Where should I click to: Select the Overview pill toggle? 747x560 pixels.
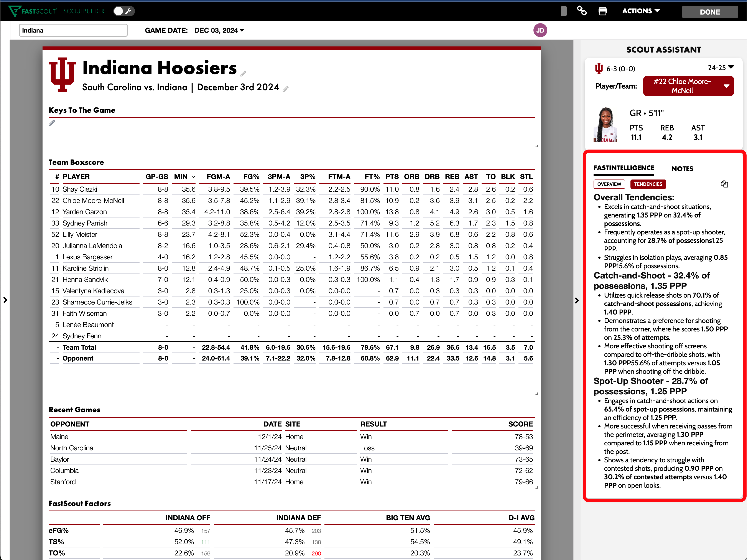coord(609,184)
